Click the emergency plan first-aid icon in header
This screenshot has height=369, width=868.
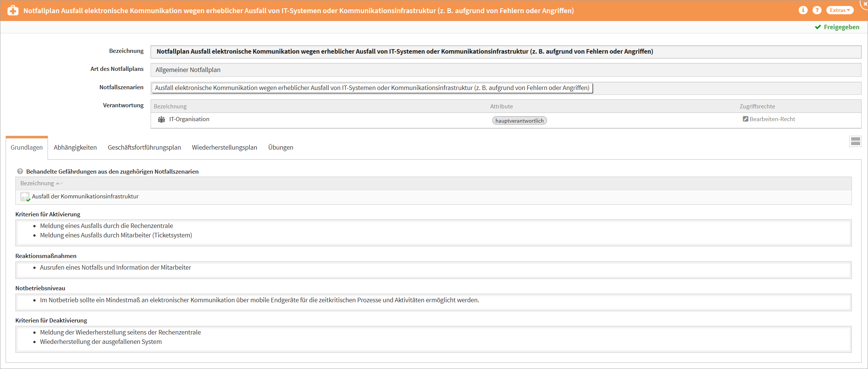tap(13, 10)
